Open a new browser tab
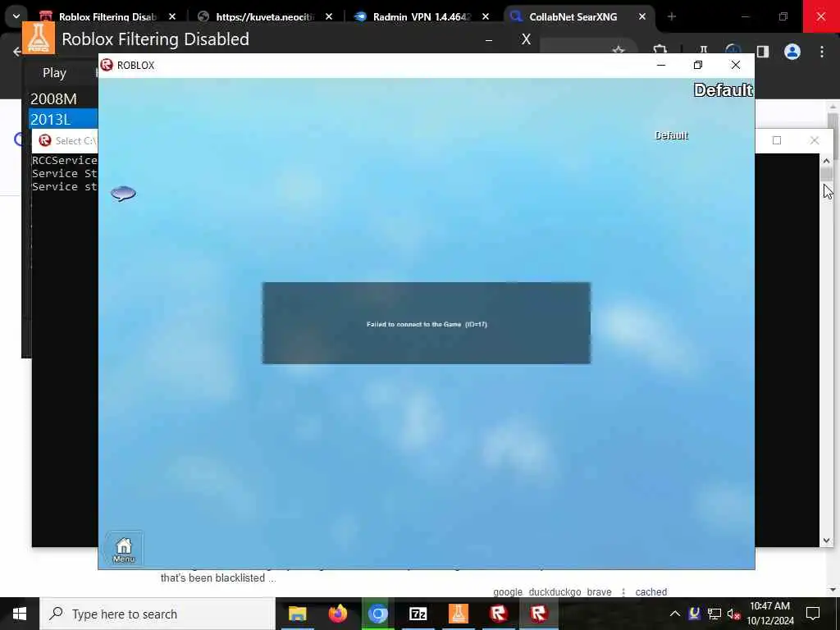The image size is (840, 630). tap(672, 16)
